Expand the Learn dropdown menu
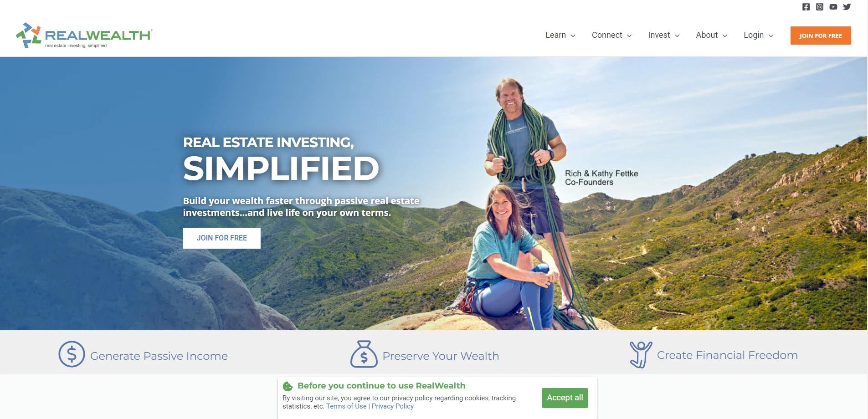The width and height of the screenshot is (868, 419). point(560,35)
